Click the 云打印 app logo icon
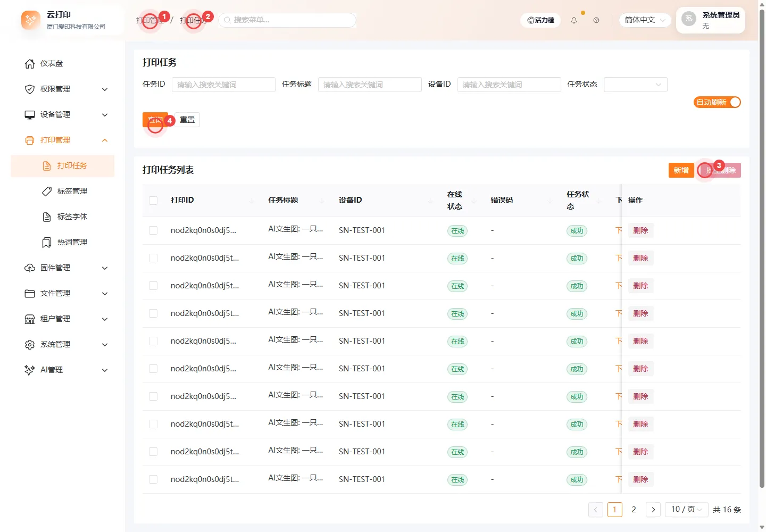 click(x=30, y=20)
